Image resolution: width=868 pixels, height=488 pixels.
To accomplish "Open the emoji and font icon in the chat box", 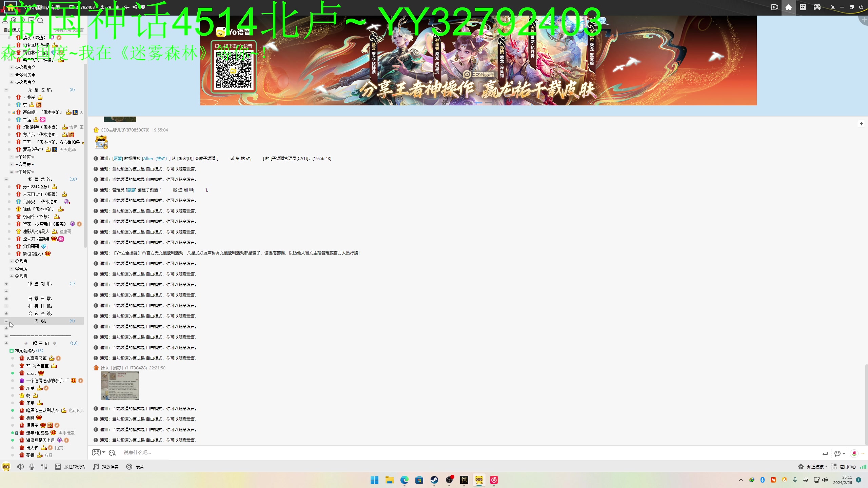I will tap(113, 453).
